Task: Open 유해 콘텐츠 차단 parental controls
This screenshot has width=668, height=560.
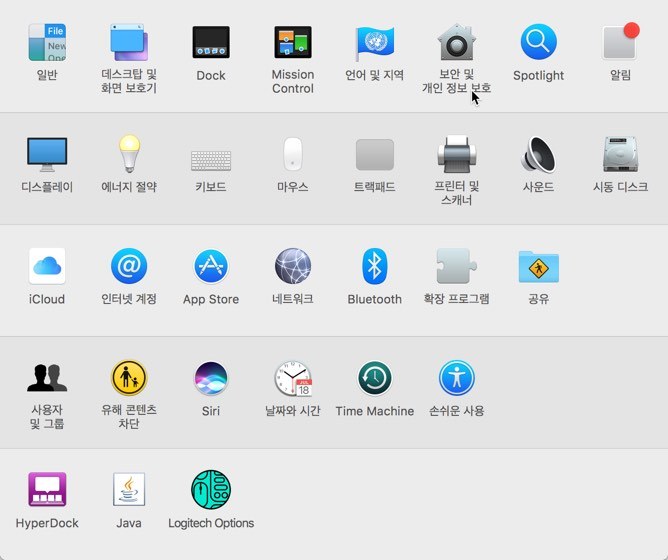Action: click(x=129, y=378)
